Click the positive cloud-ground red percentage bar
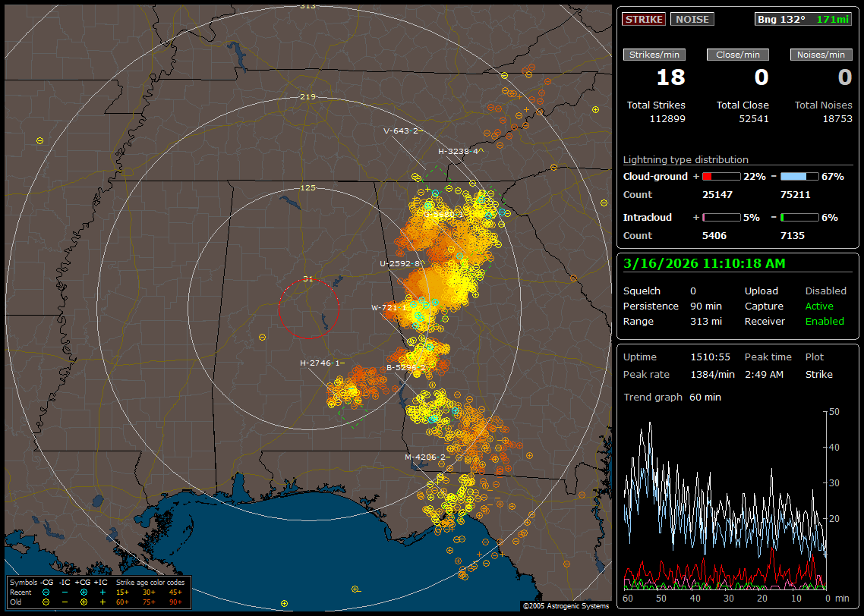864x616 pixels. (x=721, y=177)
